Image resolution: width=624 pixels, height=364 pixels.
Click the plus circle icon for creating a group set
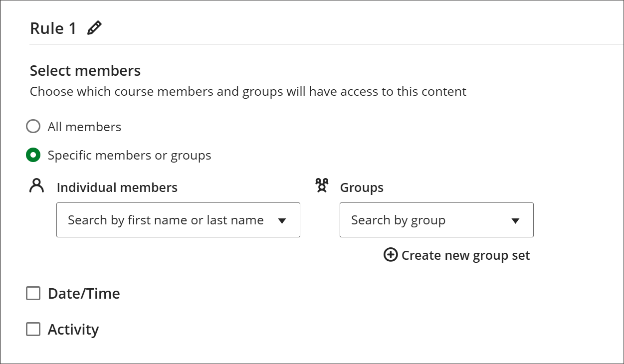390,255
